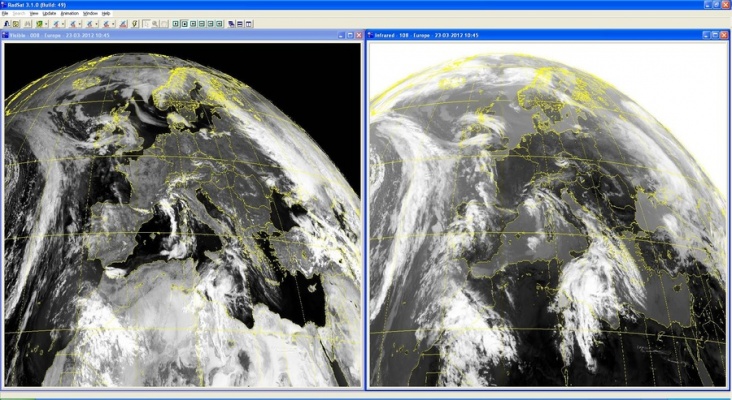The width and height of the screenshot is (732, 400).
Task: Open the Animation menu
Action: pyautogui.click(x=69, y=13)
